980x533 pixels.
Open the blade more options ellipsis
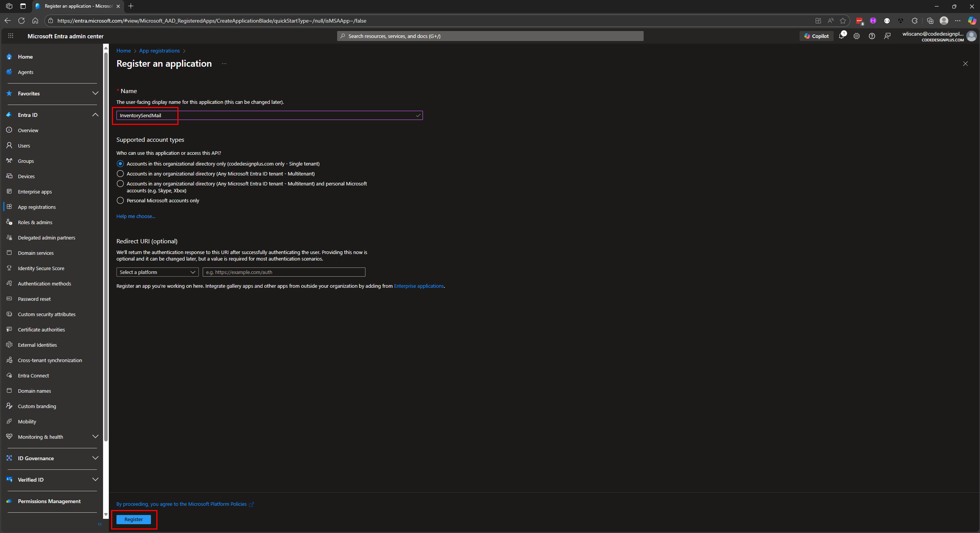[x=224, y=64]
